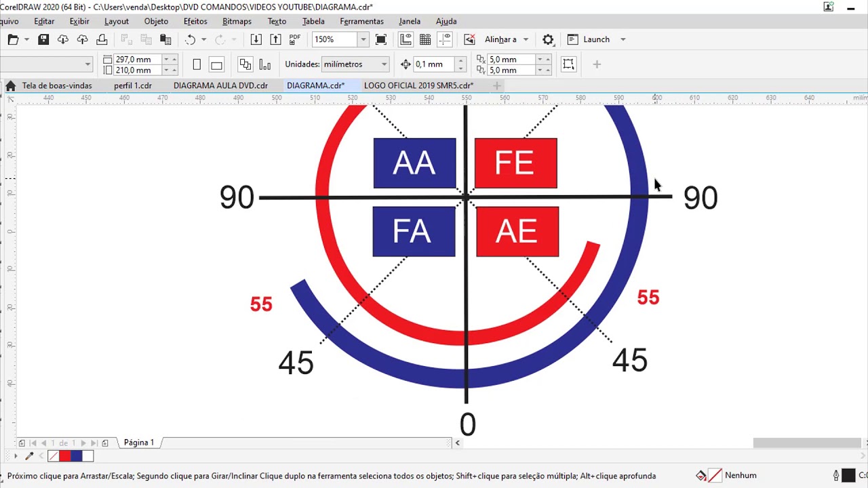Screen dimensions: 868x488
Task: Toggle the Snap off icon
Action: click(469, 39)
